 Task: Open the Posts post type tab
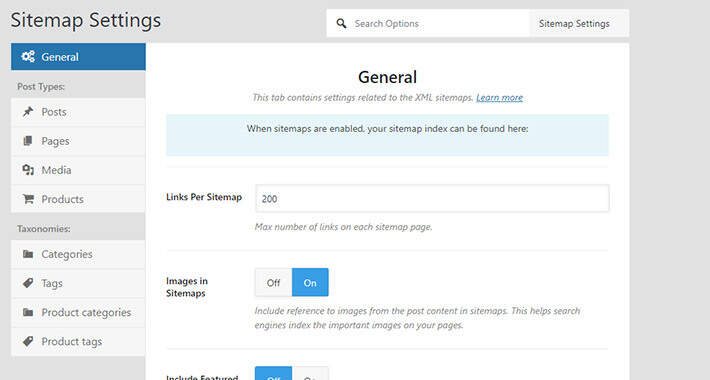pyautogui.click(x=78, y=112)
